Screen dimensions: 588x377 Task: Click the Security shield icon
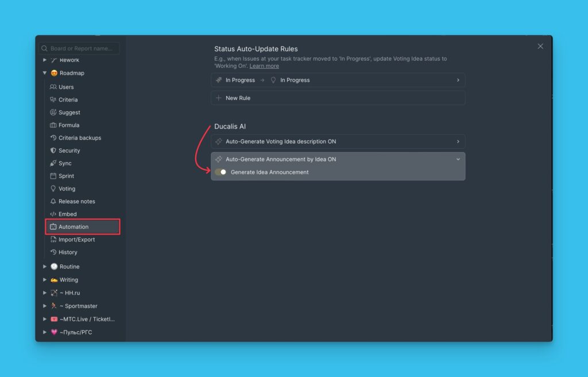53,150
